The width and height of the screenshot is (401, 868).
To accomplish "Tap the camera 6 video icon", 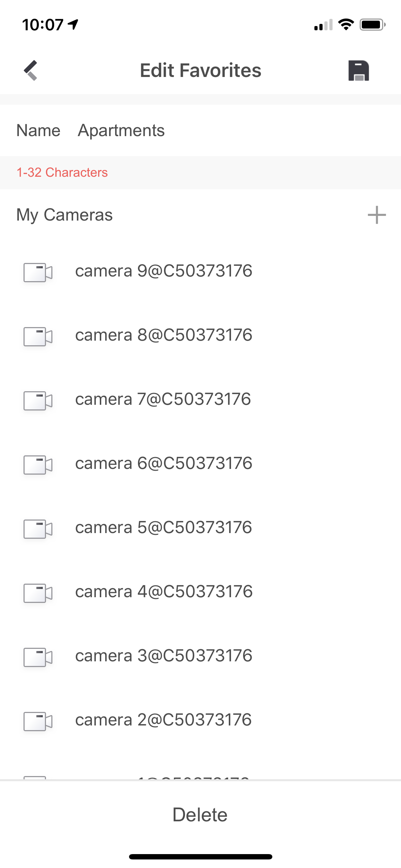I will click(38, 465).
